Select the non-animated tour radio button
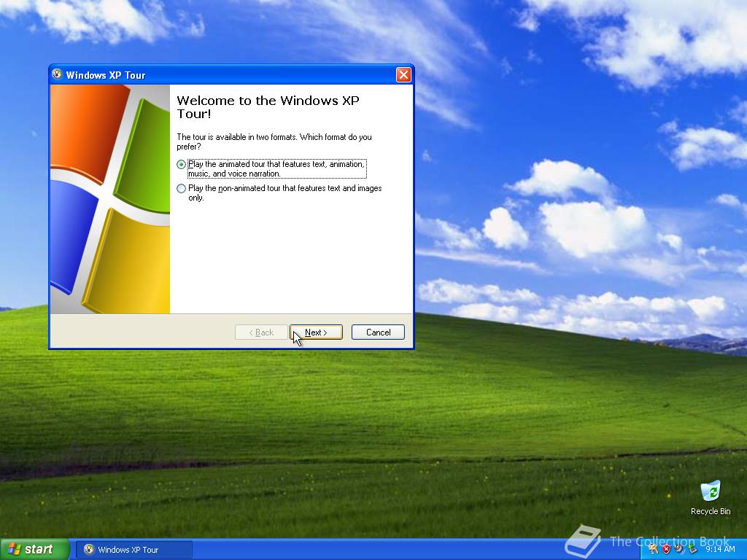 [181, 189]
